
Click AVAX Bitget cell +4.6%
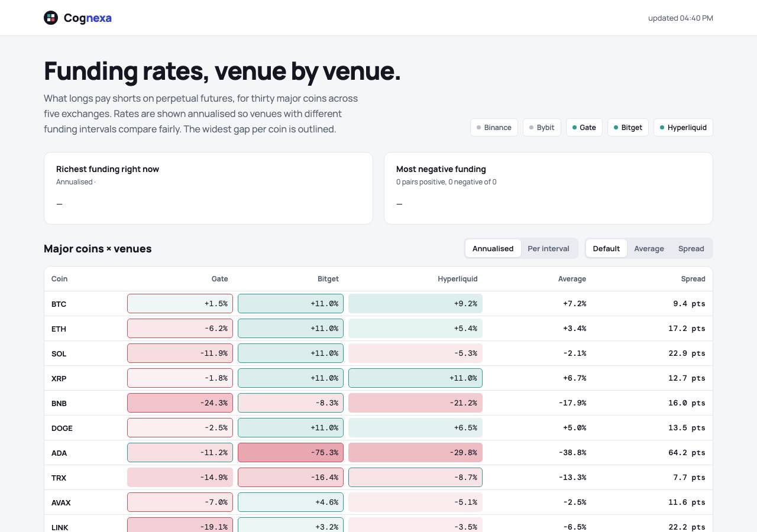coord(290,502)
